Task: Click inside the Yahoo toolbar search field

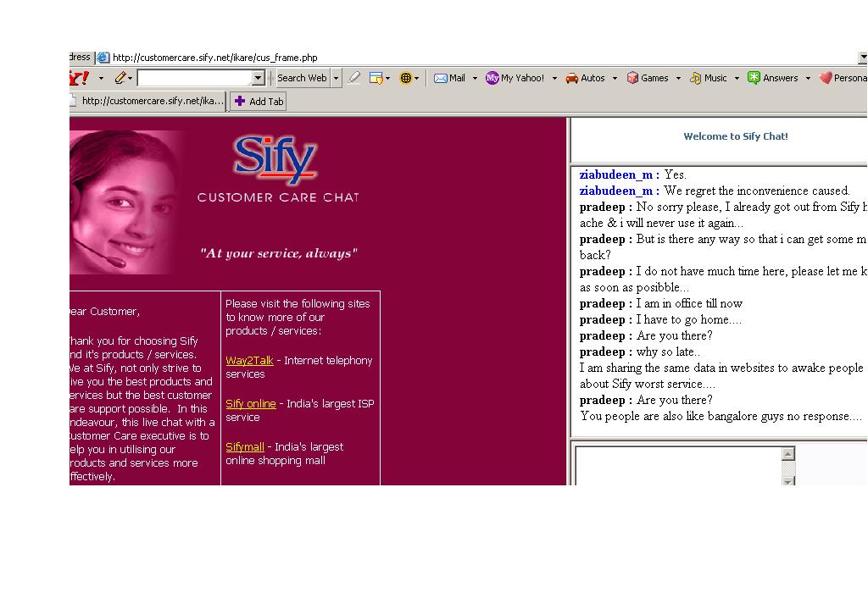Action: coord(195,78)
